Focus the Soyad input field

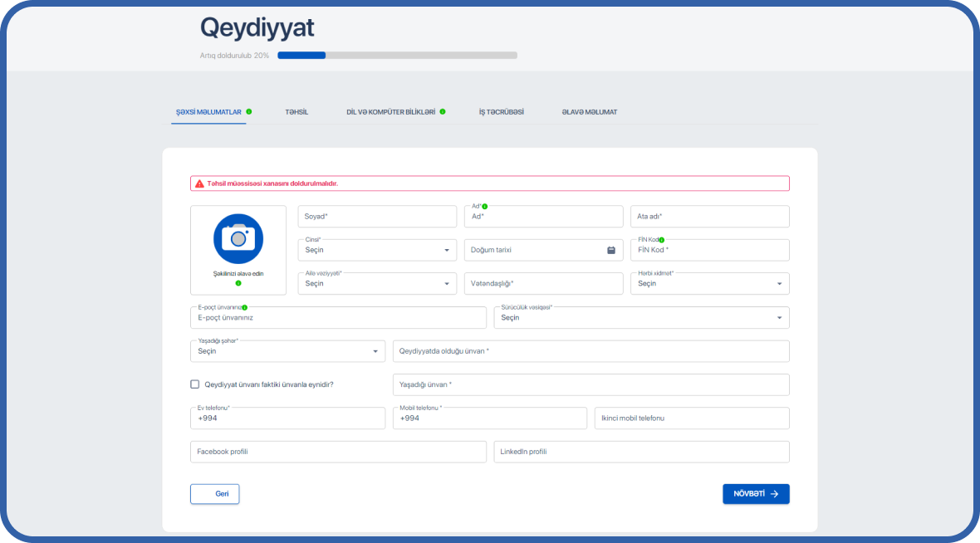(x=377, y=217)
